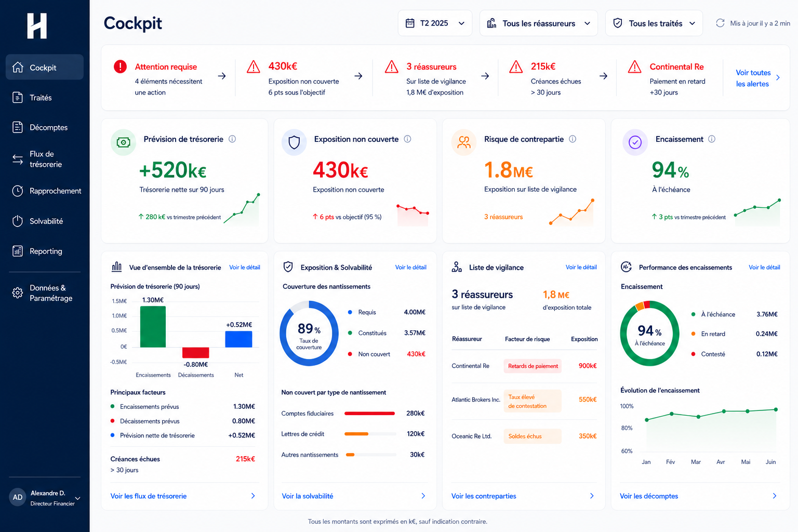Click the green Encaissements bar in chart
The image size is (798, 532).
pyautogui.click(x=153, y=327)
